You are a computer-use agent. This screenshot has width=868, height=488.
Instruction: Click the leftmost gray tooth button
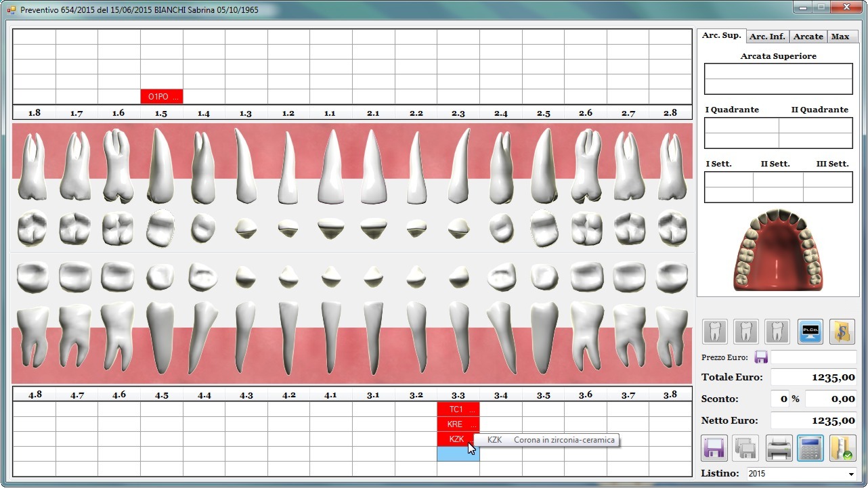click(715, 332)
